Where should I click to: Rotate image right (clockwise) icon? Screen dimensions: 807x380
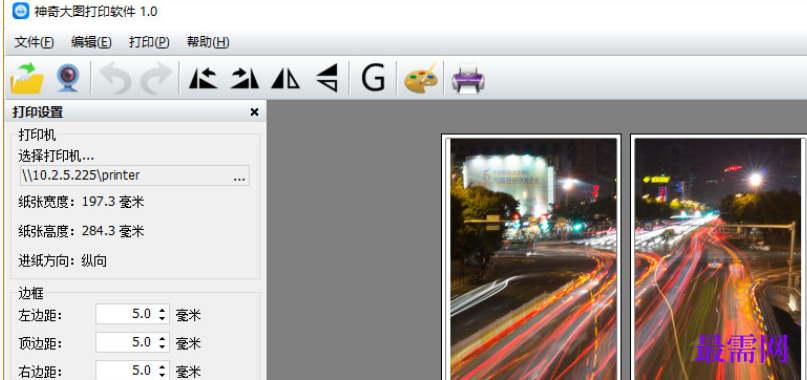[244, 78]
